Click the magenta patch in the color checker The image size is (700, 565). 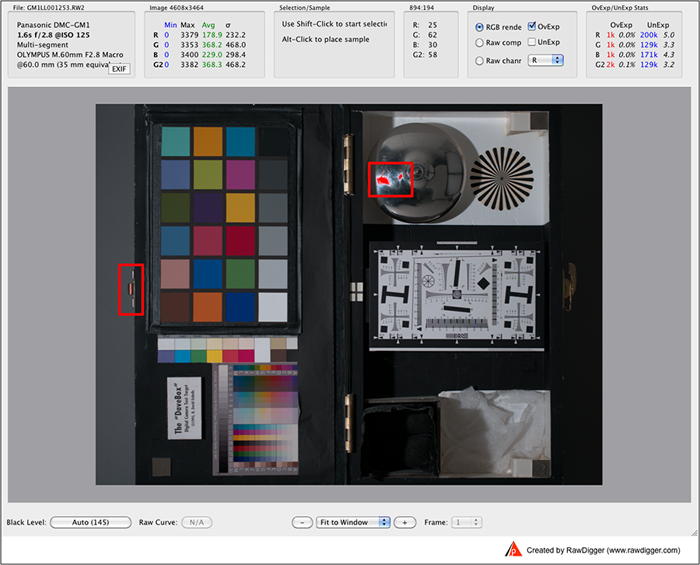(x=240, y=174)
